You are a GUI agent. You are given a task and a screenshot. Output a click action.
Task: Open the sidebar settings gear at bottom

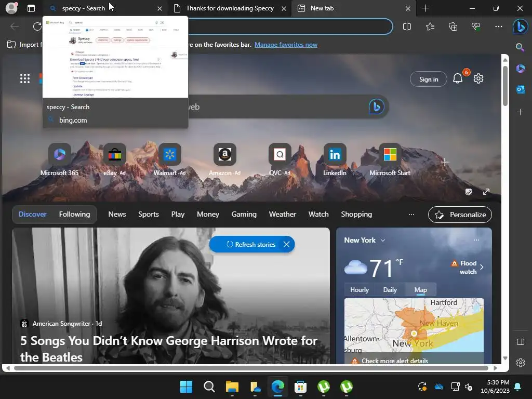tap(521, 363)
